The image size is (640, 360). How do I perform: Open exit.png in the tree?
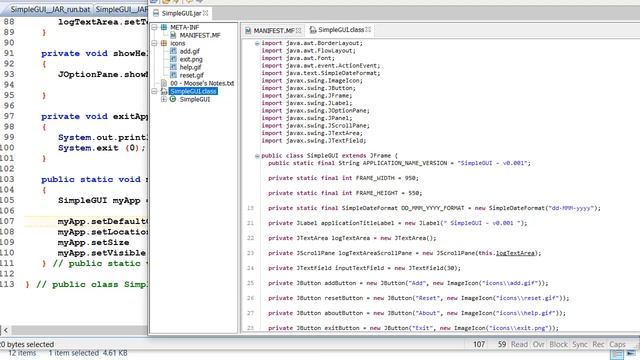(191, 60)
